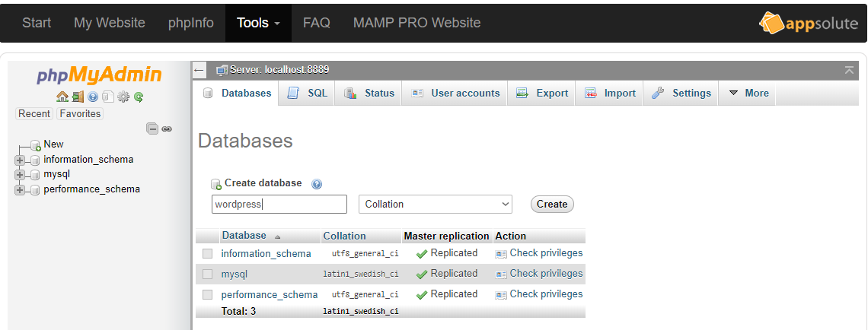The height and width of the screenshot is (330, 868).
Task: Tick the performance_schema row checkbox
Action: pos(208,294)
